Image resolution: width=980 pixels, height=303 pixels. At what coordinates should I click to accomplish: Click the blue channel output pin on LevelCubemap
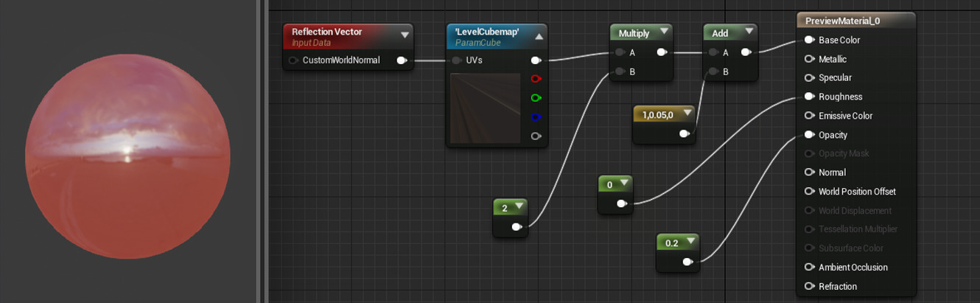point(536,117)
